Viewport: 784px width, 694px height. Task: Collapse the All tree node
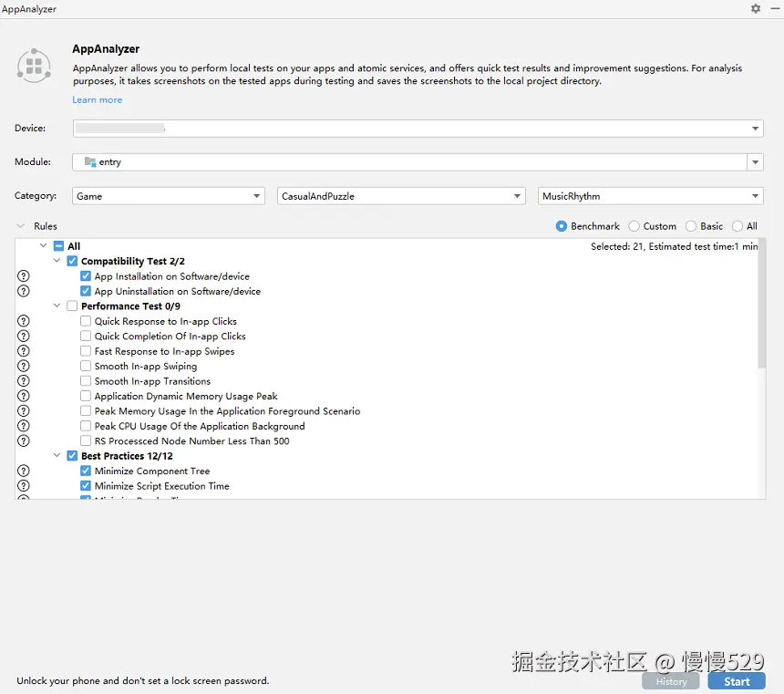point(44,245)
